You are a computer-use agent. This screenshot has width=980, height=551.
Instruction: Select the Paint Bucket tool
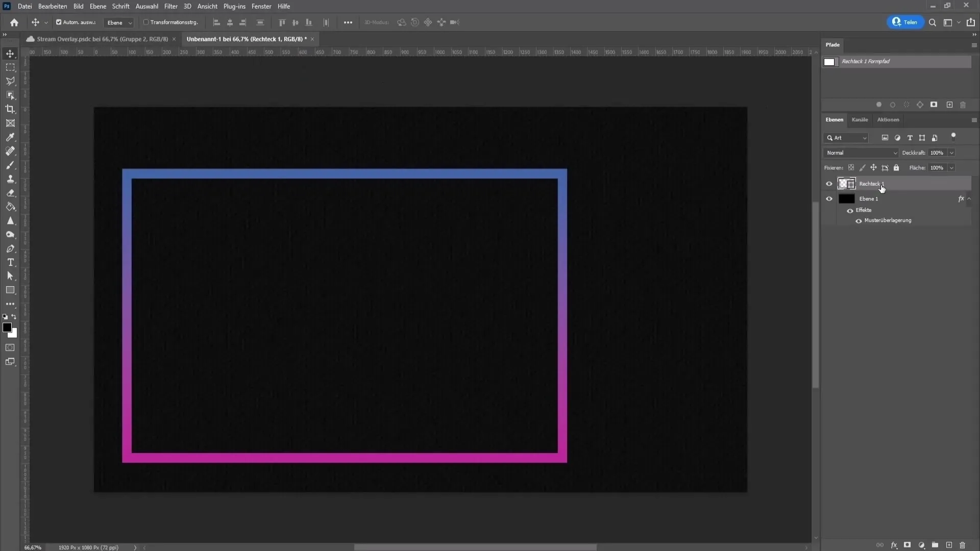pos(10,207)
